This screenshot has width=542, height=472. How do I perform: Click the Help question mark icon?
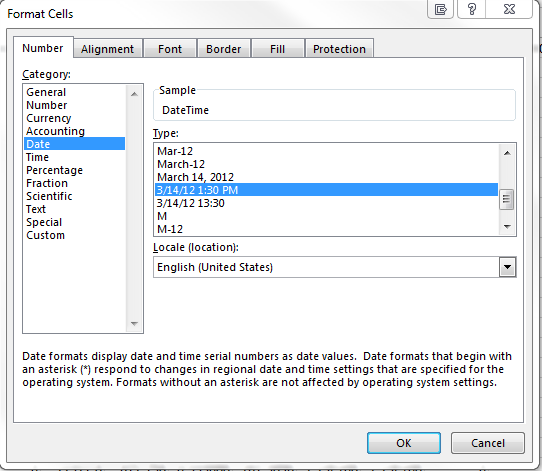(471, 9)
